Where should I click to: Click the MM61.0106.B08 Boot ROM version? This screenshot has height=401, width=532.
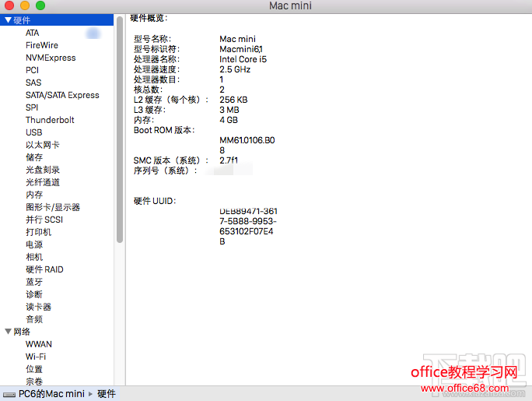pyautogui.click(x=247, y=146)
